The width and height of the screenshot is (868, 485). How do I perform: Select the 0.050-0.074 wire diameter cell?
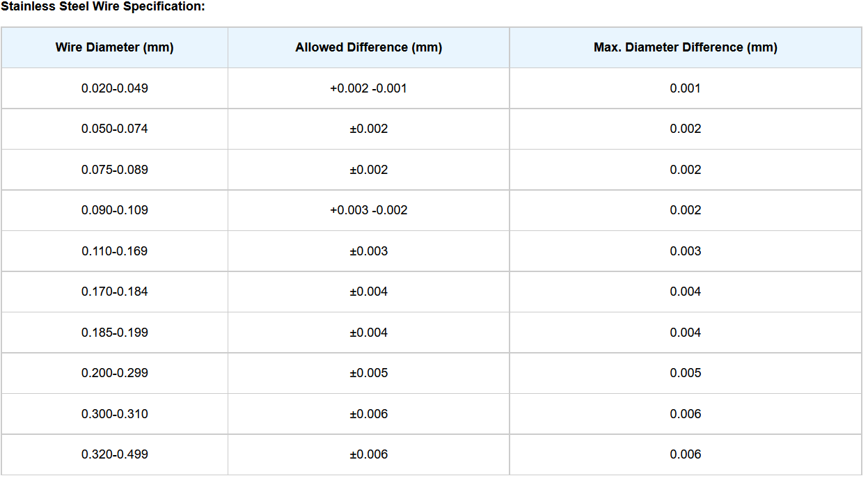click(115, 129)
